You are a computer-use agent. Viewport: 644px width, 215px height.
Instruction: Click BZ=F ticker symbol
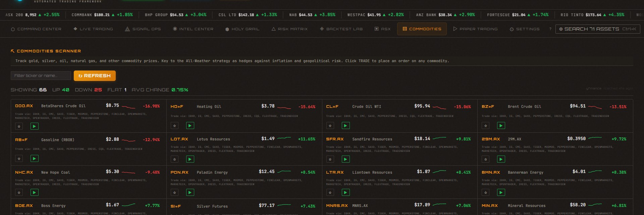coord(488,106)
